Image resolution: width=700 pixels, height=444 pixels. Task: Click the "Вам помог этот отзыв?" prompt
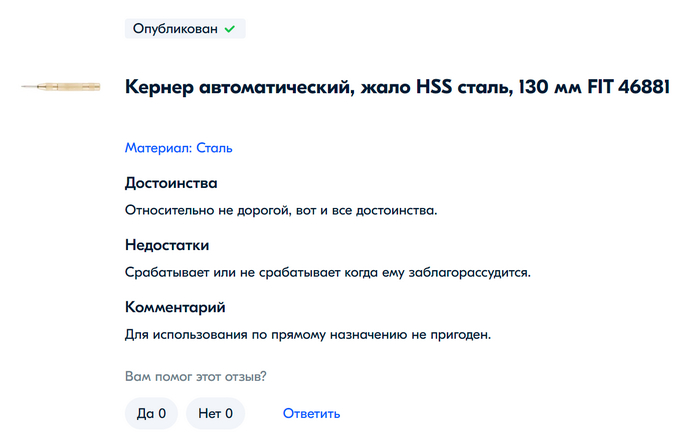click(x=202, y=377)
